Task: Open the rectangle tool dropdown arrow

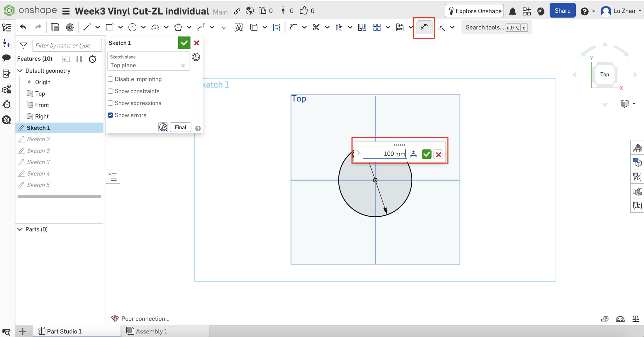Action: click(121, 28)
